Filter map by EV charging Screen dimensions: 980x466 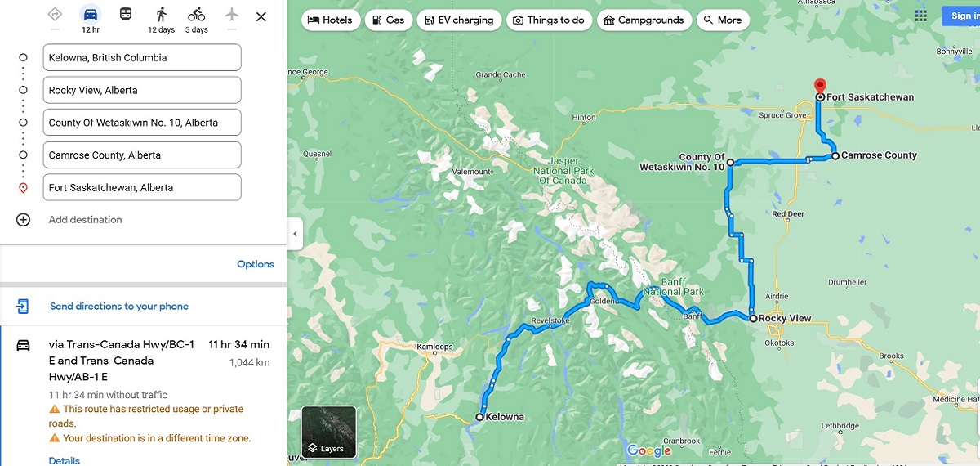pyautogui.click(x=460, y=20)
